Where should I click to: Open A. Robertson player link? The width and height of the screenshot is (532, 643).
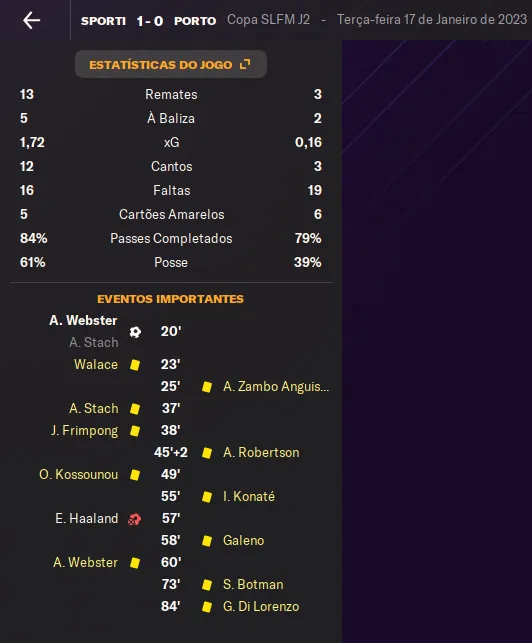(x=261, y=452)
